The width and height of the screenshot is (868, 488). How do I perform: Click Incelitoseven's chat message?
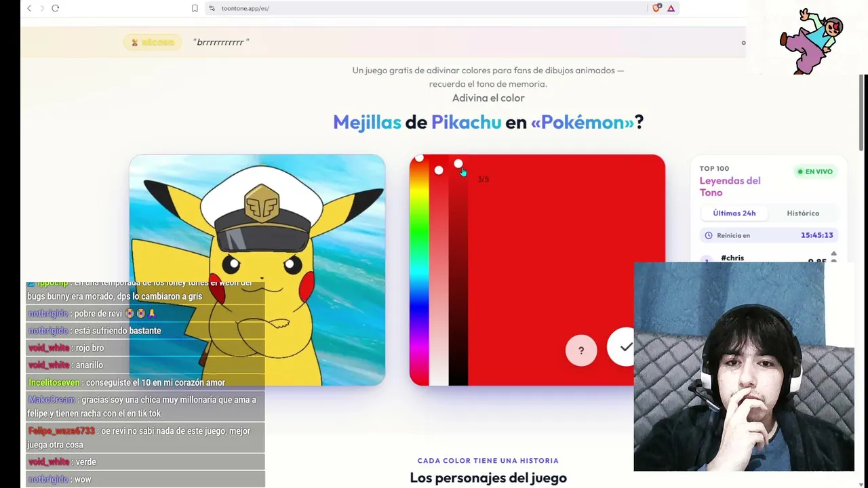[x=145, y=383]
